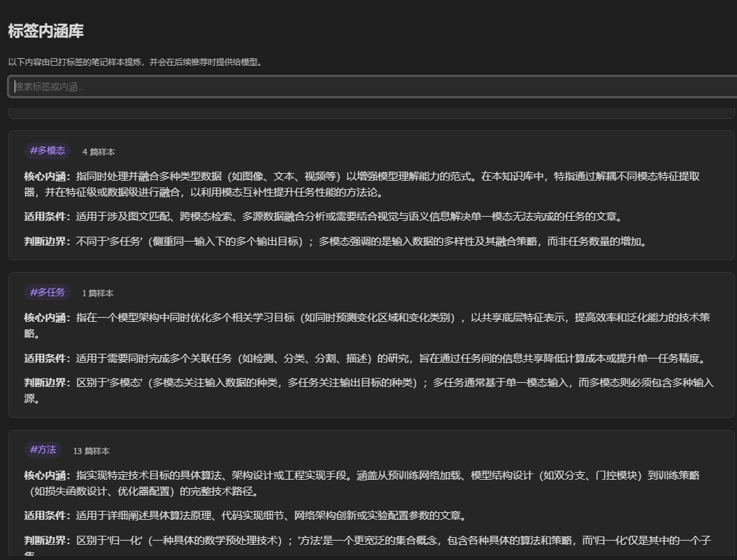Screen dimensions: 737x560
Task: Click 判断边界 label in #多任务 card
Action: pyautogui.click(x=47, y=382)
